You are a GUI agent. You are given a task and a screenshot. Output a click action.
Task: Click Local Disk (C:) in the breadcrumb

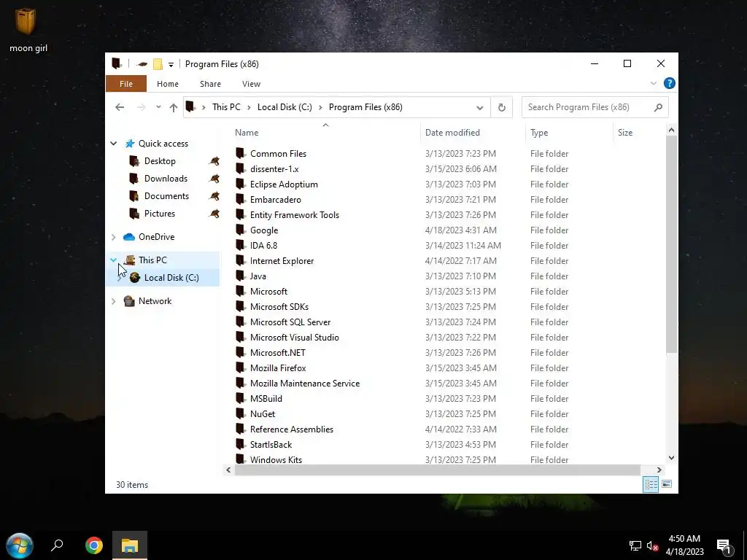[285, 107]
